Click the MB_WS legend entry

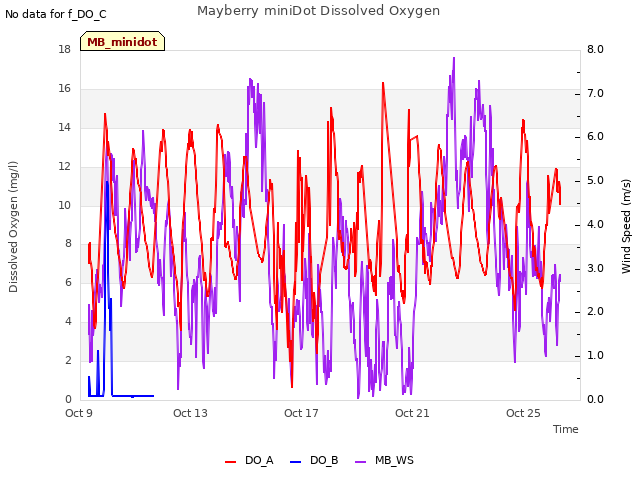click(384, 460)
